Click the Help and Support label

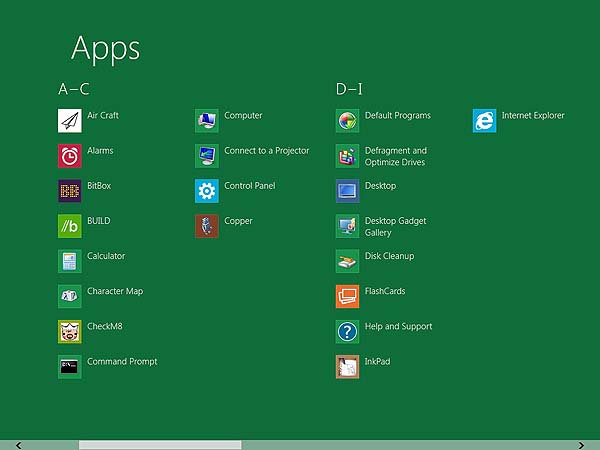point(398,326)
